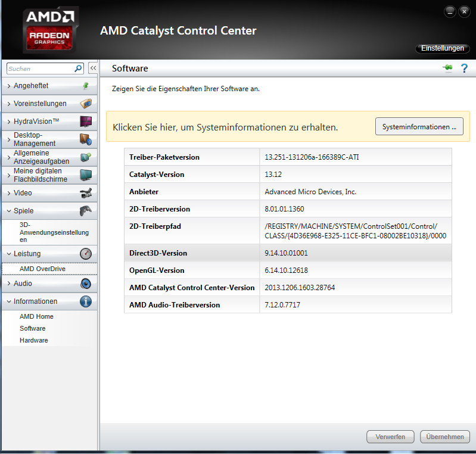The width and height of the screenshot is (476, 454).
Task: Click AMD Catalyst Control Center-Version label
Action: point(192,288)
